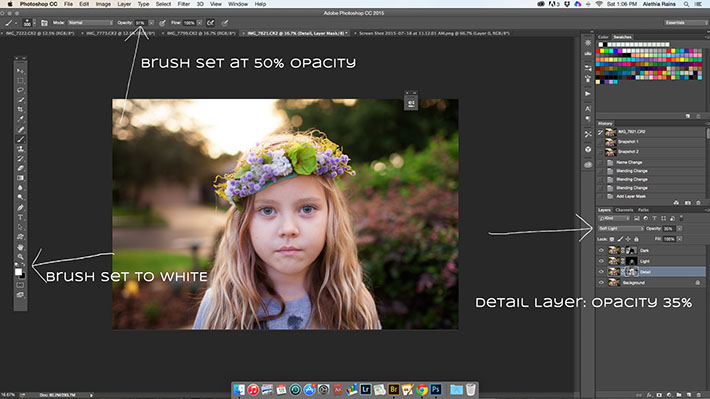The width and height of the screenshot is (710, 399).
Task: Switch to the Paths tab
Action: click(x=643, y=210)
